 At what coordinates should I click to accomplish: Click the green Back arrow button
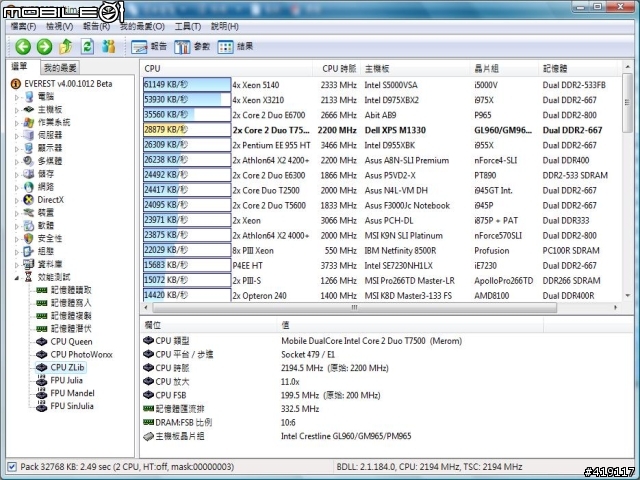pos(23,47)
